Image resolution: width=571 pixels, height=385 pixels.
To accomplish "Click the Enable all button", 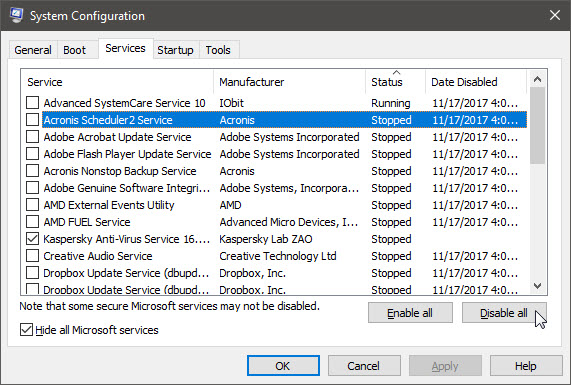I will click(x=410, y=313).
